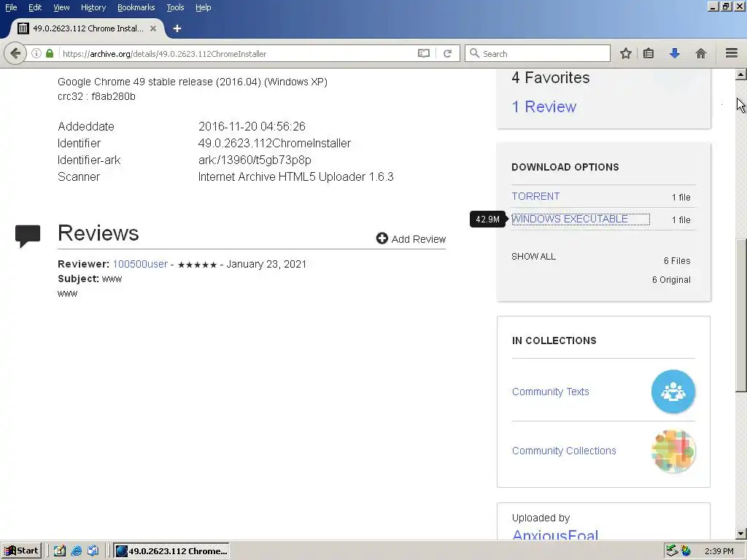Image resolution: width=747 pixels, height=560 pixels.
Task: Open Community Collections thumbnail image
Action: 673,451
